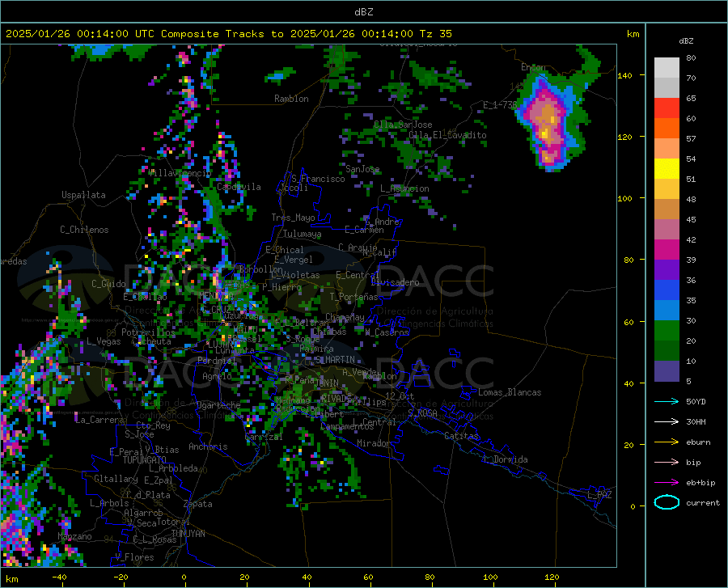Click the 'L_Dormida' map label
The height and width of the screenshot is (588, 728).
(x=505, y=459)
